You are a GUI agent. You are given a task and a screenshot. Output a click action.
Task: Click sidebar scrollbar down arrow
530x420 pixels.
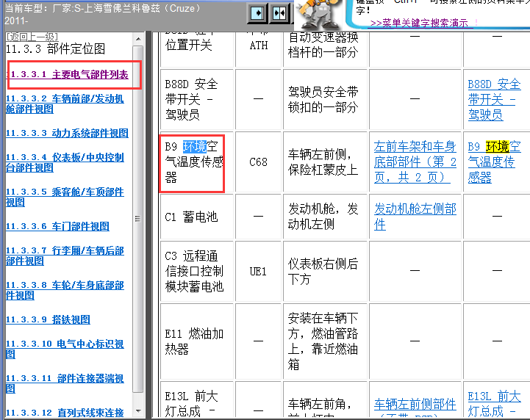tap(138, 411)
